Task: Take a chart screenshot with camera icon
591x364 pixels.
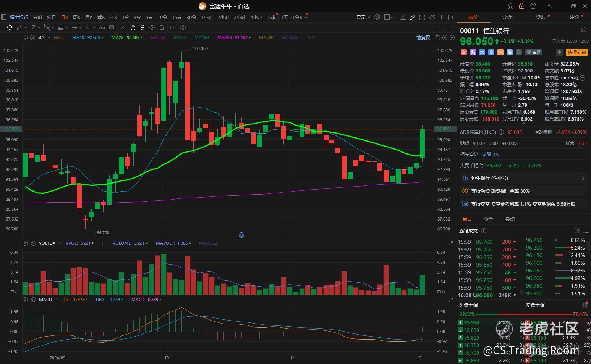Action: pyautogui.click(x=403, y=17)
